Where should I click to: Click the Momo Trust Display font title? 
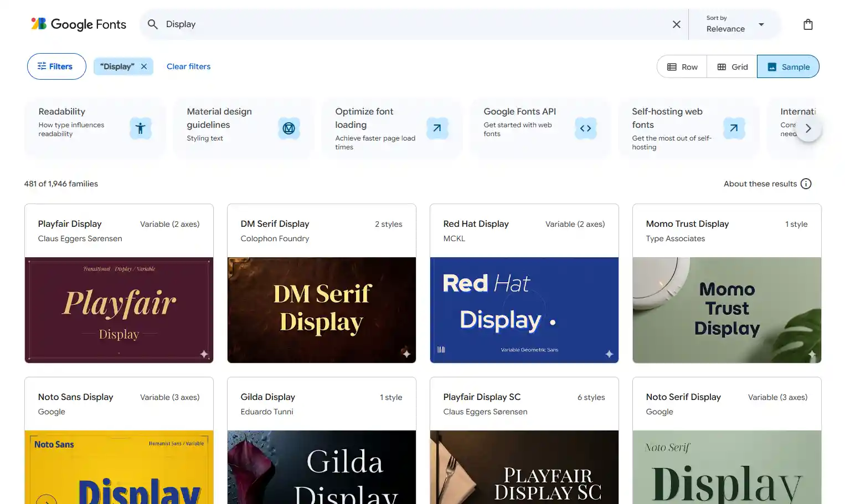[x=687, y=224]
